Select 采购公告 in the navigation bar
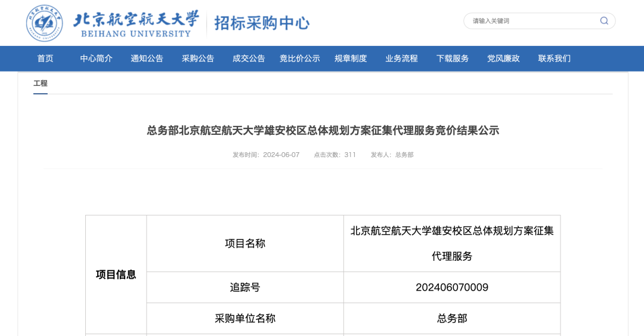The width and height of the screenshot is (644, 336). point(198,58)
